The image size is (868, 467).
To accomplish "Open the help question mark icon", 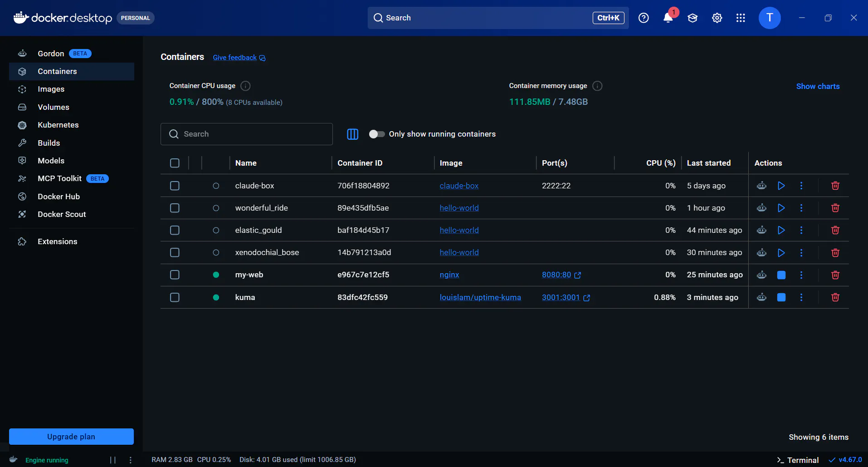I will click(x=644, y=18).
